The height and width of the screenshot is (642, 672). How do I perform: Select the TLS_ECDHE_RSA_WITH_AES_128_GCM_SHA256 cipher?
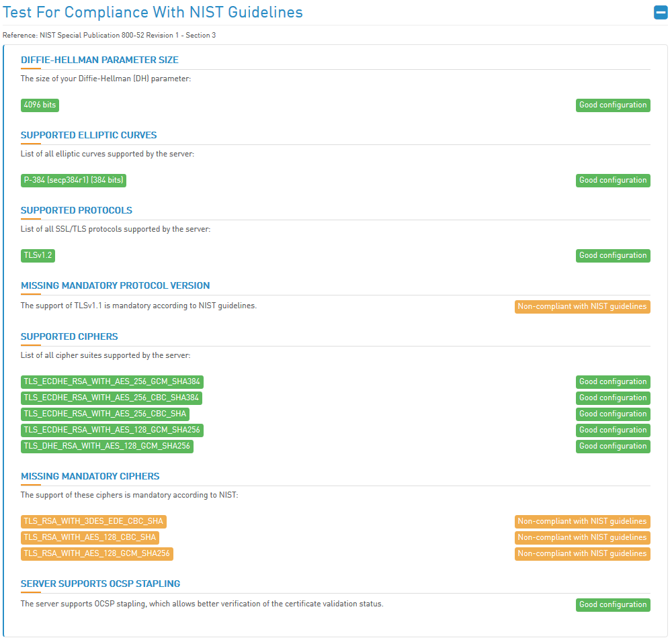click(112, 430)
